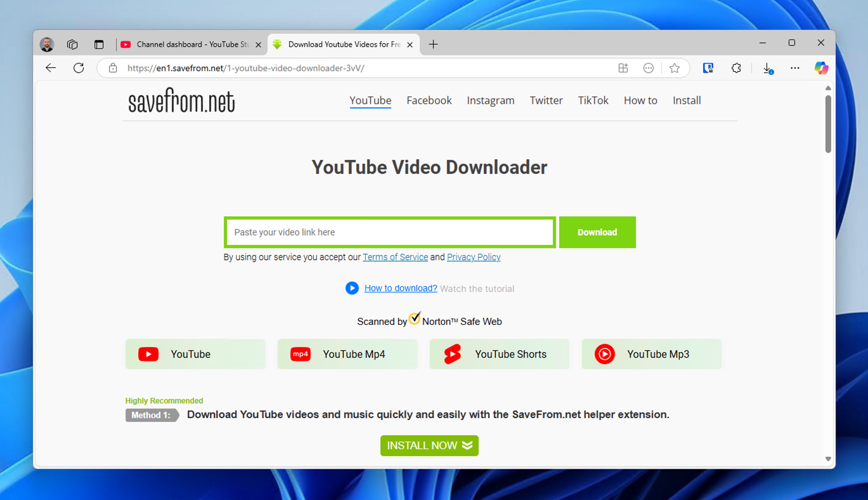This screenshot has height=500, width=868.
Task: Click the blue tutorial play icon
Action: (352, 288)
